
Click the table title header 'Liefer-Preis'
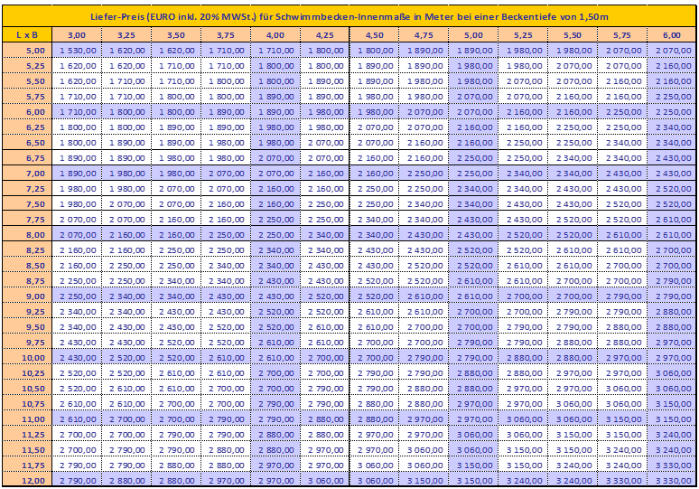pos(349,18)
